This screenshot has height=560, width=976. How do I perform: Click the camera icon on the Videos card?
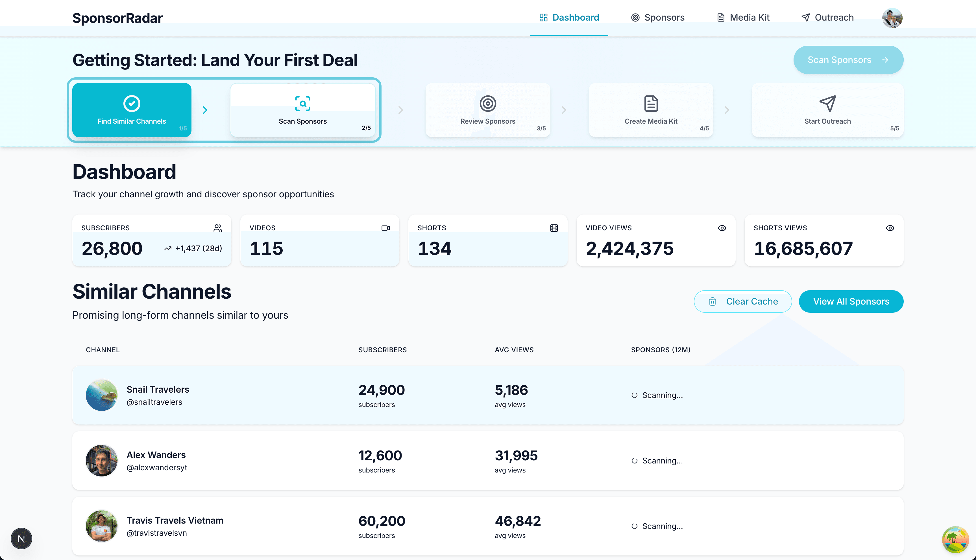386,228
